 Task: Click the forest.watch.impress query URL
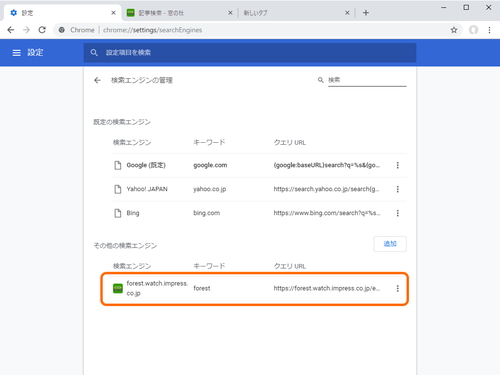coord(326,288)
